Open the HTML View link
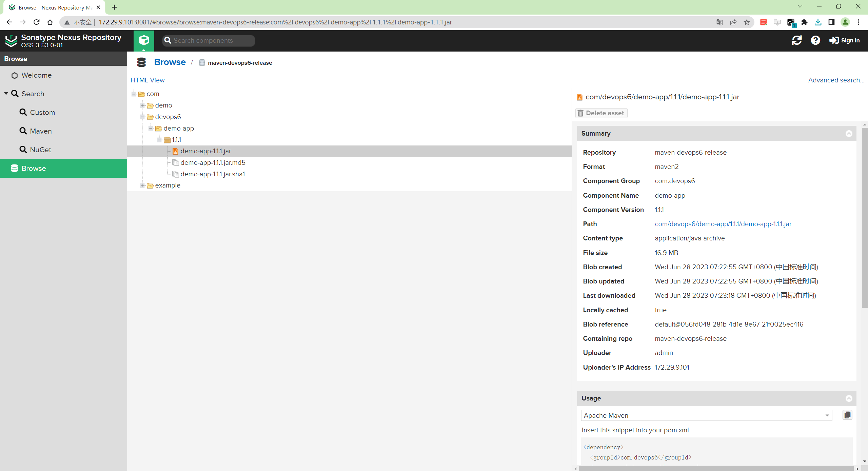This screenshot has height=471, width=868. point(147,80)
